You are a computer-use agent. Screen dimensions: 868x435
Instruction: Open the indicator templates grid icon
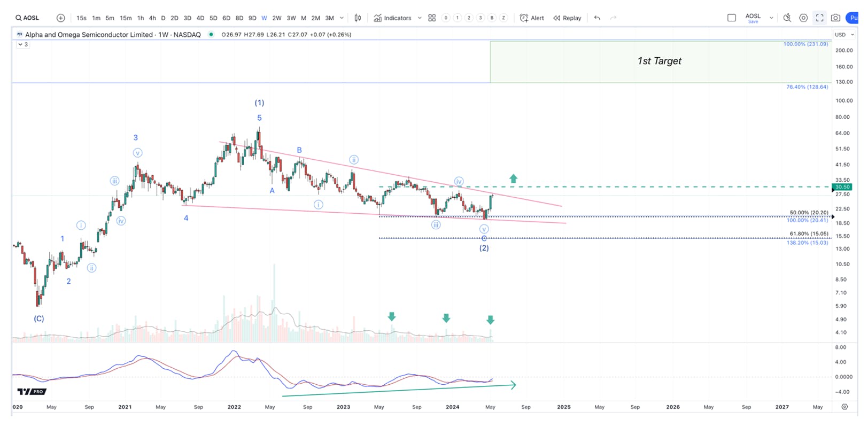click(432, 18)
